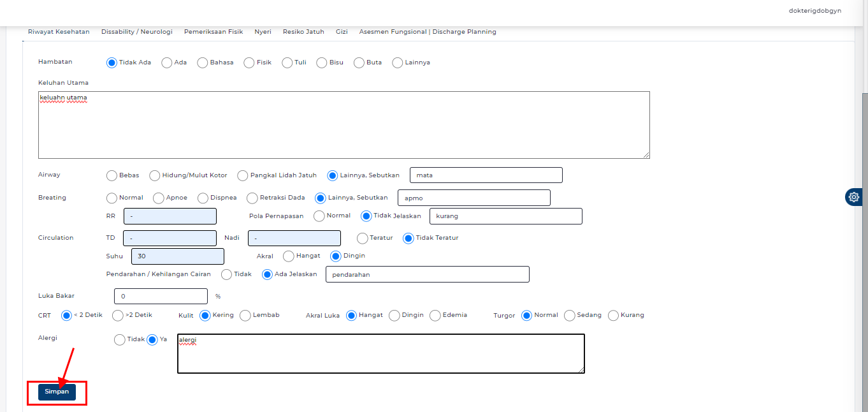Image resolution: width=868 pixels, height=412 pixels.
Task: Click the Simpan button
Action: [x=57, y=392]
